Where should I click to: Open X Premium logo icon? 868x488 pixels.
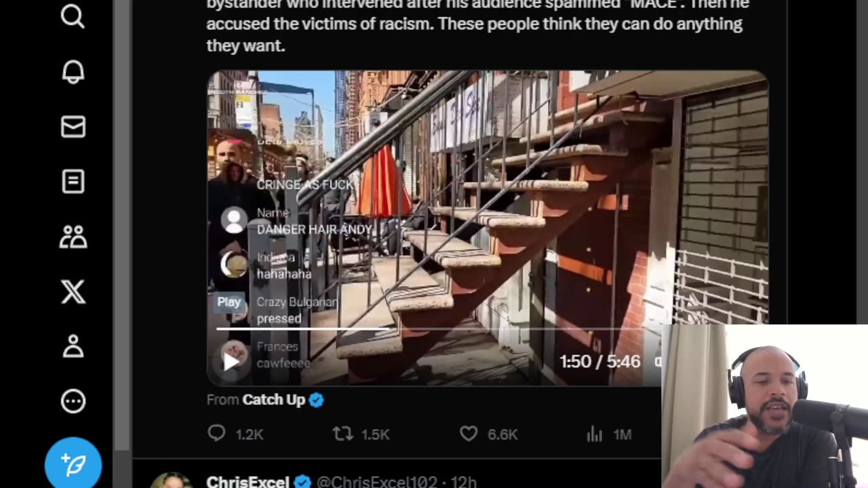pos(73,291)
